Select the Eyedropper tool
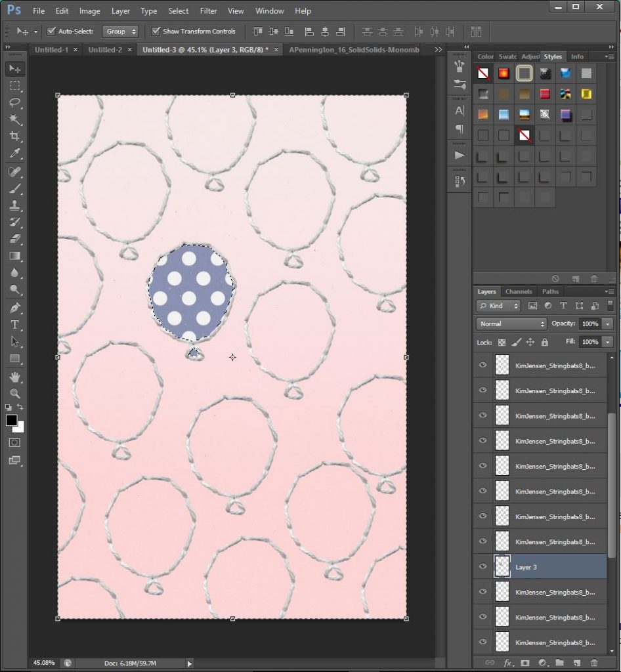 pos(14,153)
